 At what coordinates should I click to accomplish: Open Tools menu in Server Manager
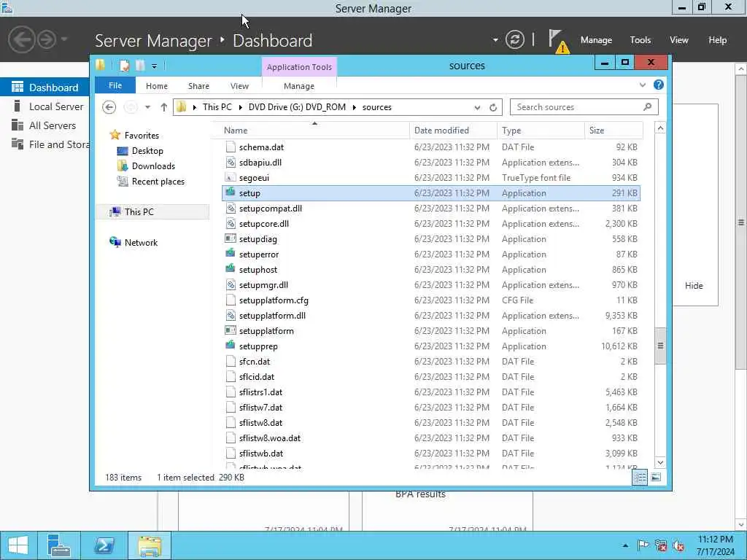(640, 40)
